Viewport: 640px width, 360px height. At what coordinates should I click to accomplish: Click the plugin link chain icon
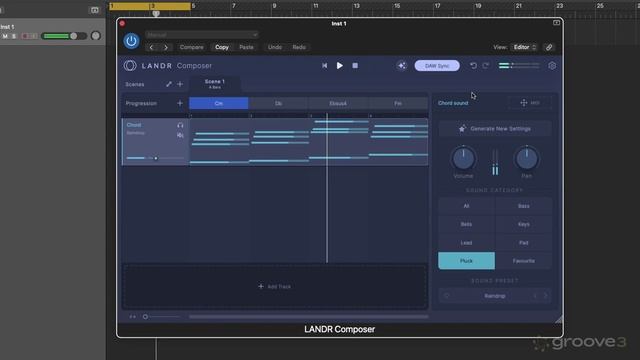pos(549,47)
